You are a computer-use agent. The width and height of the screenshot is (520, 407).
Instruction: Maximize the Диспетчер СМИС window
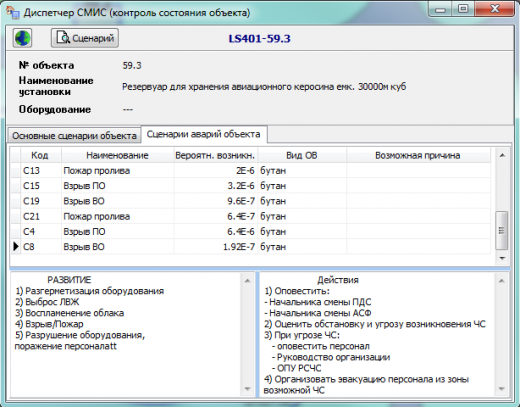(x=463, y=9)
